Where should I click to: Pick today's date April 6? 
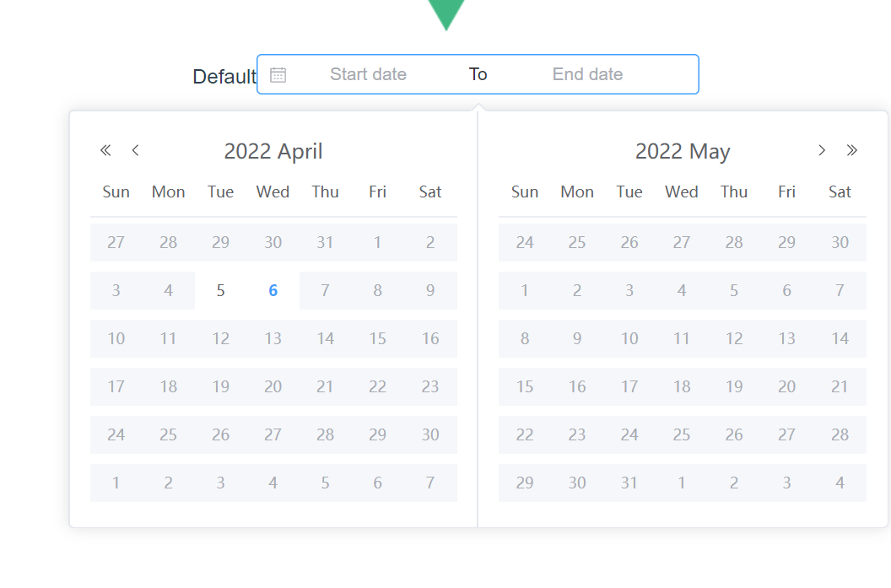point(273,291)
